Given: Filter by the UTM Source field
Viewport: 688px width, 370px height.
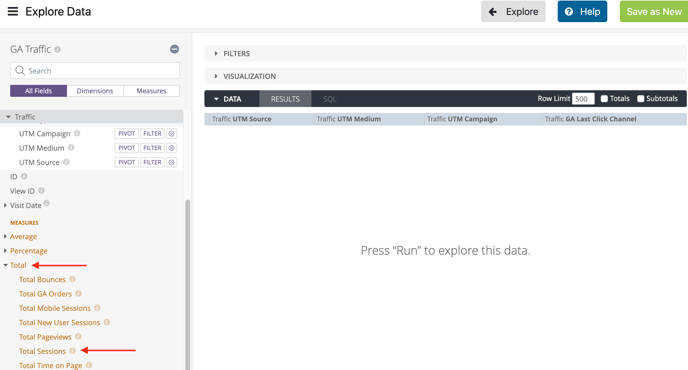Looking at the screenshot, I should pyautogui.click(x=152, y=162).
